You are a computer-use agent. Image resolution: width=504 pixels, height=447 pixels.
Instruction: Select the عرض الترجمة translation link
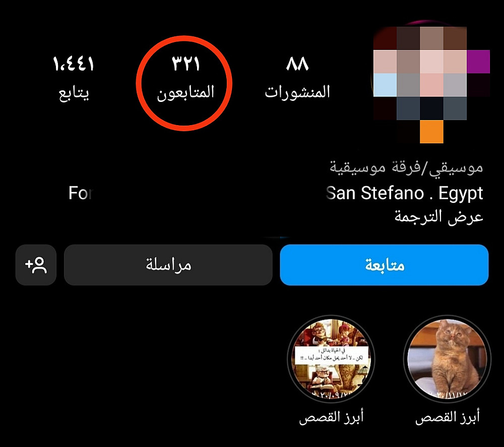pyautogui.click(x=439, y=217)
